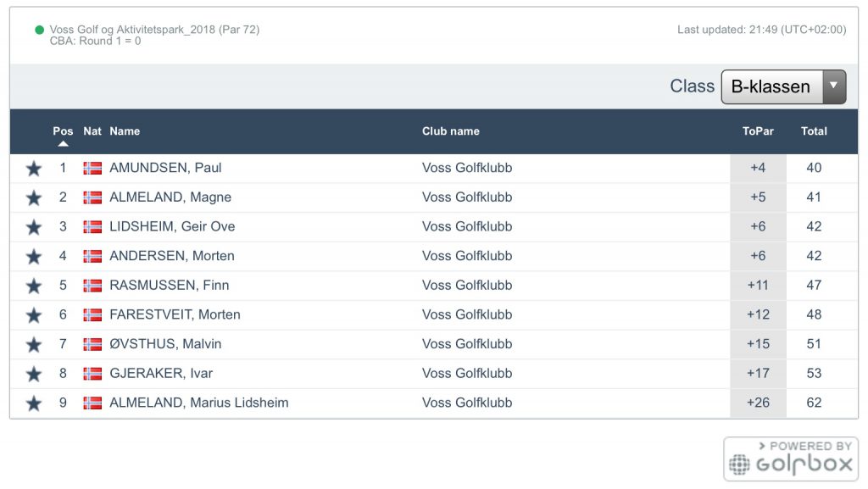
Task: Click the star icon beside ØVSTHUS, Malvin
Action: [34, 345]
